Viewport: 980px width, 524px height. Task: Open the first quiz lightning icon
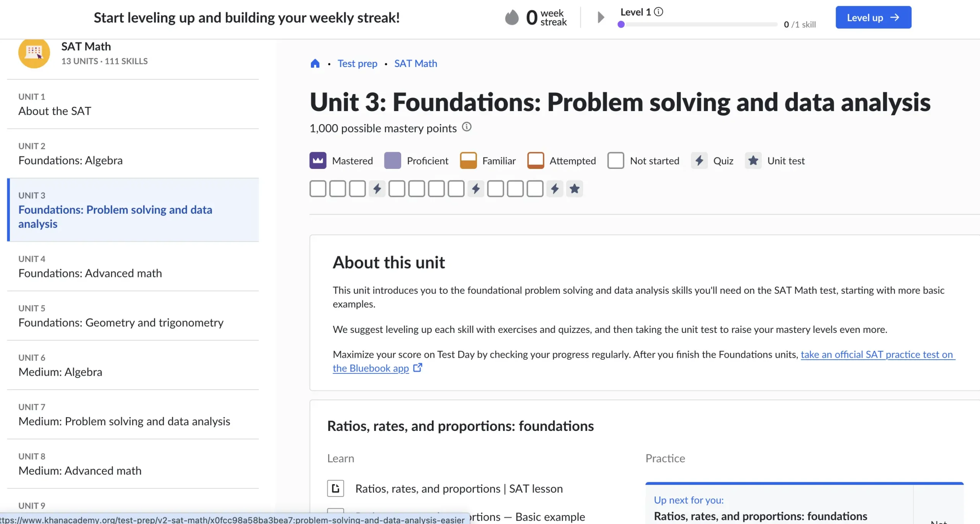coord(377,189)
